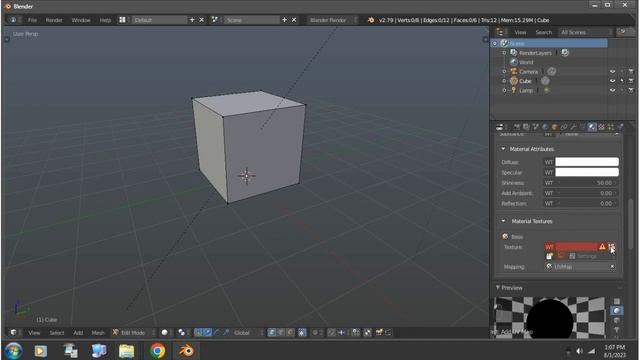Click the Cube object icon in outliner

click(514, 81)
